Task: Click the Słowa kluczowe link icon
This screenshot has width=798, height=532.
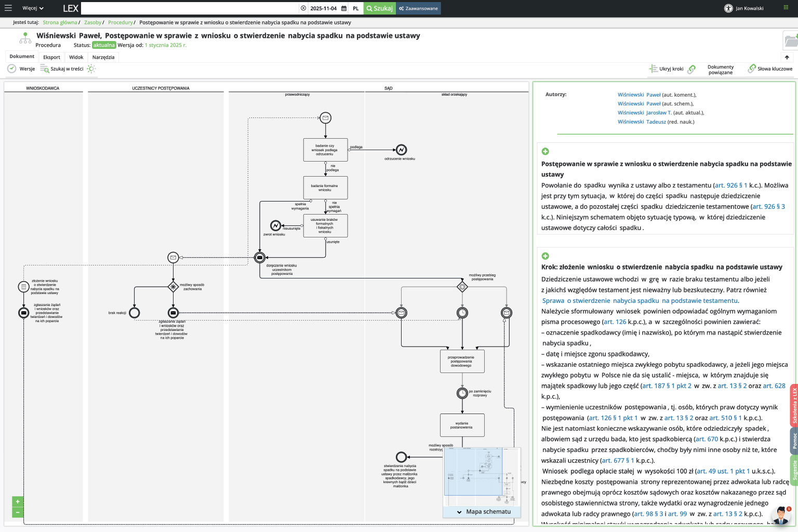Action: click(x=751, y=69)
